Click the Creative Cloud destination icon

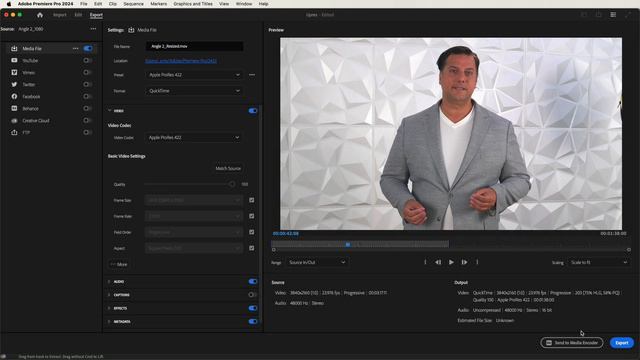point(14,120)
